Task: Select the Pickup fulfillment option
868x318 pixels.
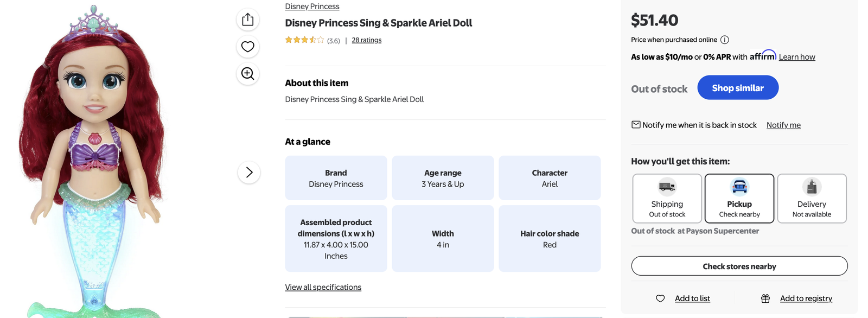Action: point(739,199)
